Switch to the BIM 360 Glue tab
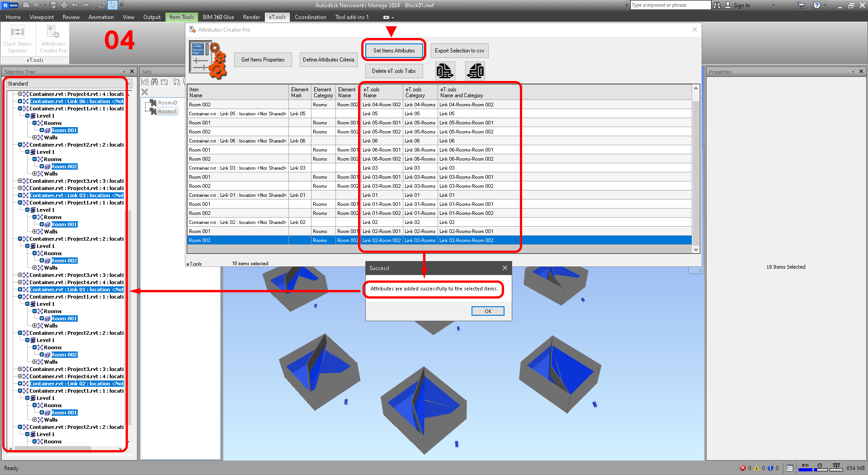This screenshot has width=868, height=475. (218, 17)
